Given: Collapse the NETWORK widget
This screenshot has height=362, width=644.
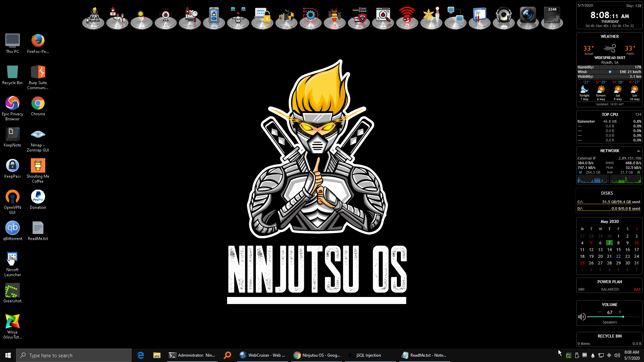Looking at the screenshot, I should pos(638,151).
